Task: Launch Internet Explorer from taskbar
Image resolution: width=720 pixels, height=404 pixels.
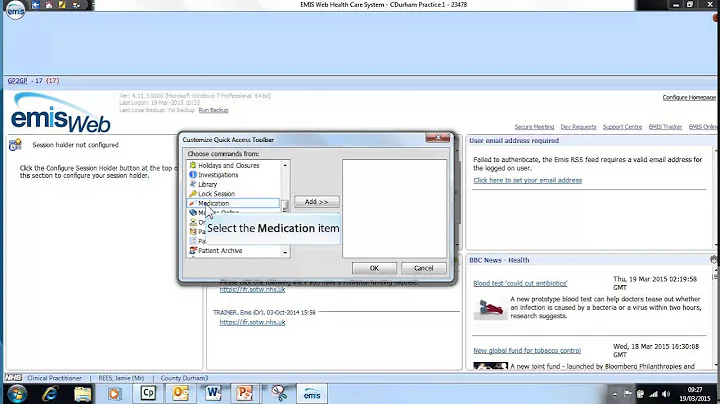Action: (50, 394)
